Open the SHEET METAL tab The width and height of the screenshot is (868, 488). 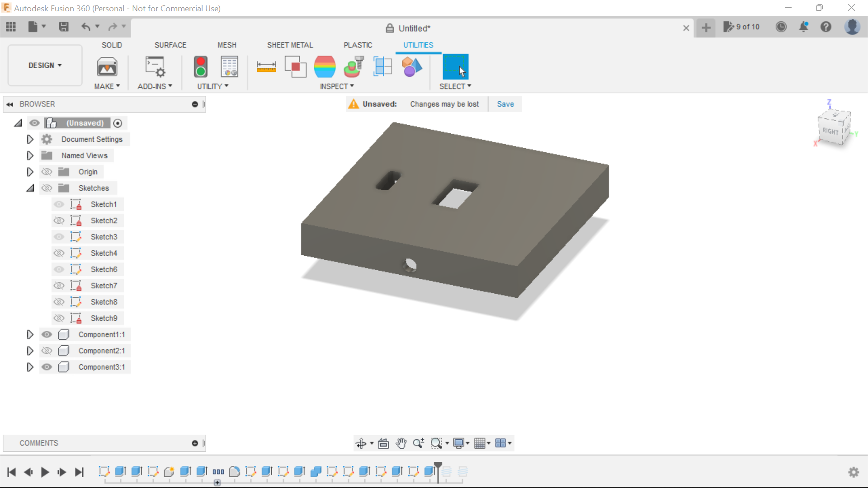coord(290,45)
